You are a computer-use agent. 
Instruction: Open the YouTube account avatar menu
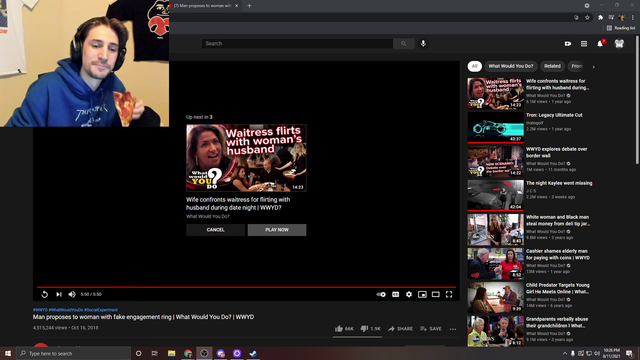[619, 44]
